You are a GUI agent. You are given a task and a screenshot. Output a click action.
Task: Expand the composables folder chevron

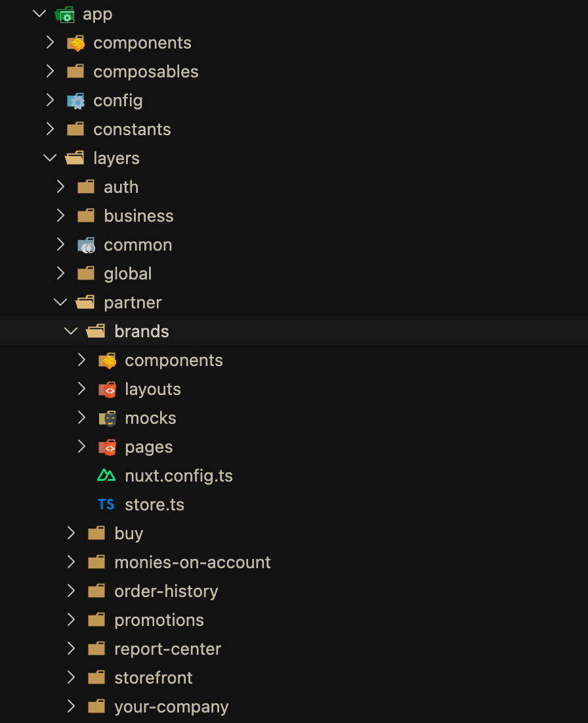point(50,72)
